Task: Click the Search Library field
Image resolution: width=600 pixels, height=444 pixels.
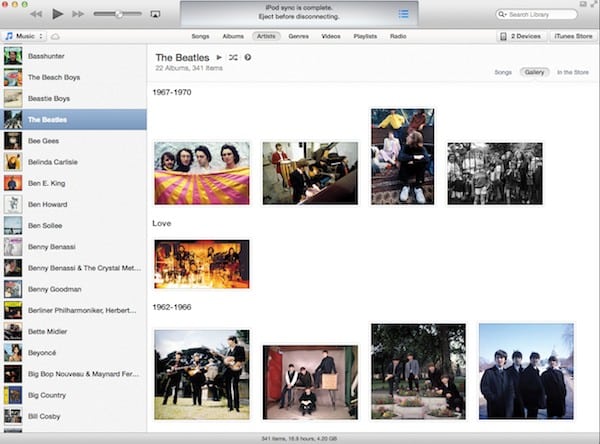Action: (536, 15)
